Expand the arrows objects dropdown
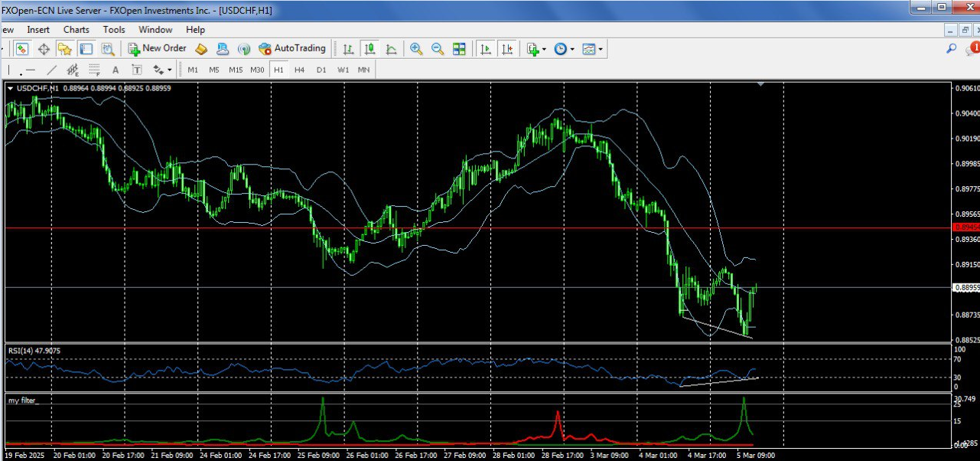The image size is (980, 461). pos(169,70)
